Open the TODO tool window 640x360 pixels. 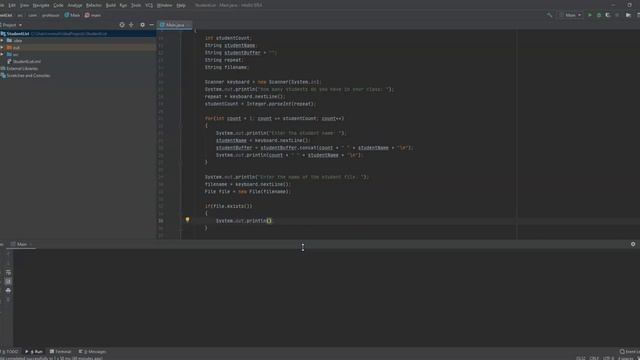tap(10, 351)
